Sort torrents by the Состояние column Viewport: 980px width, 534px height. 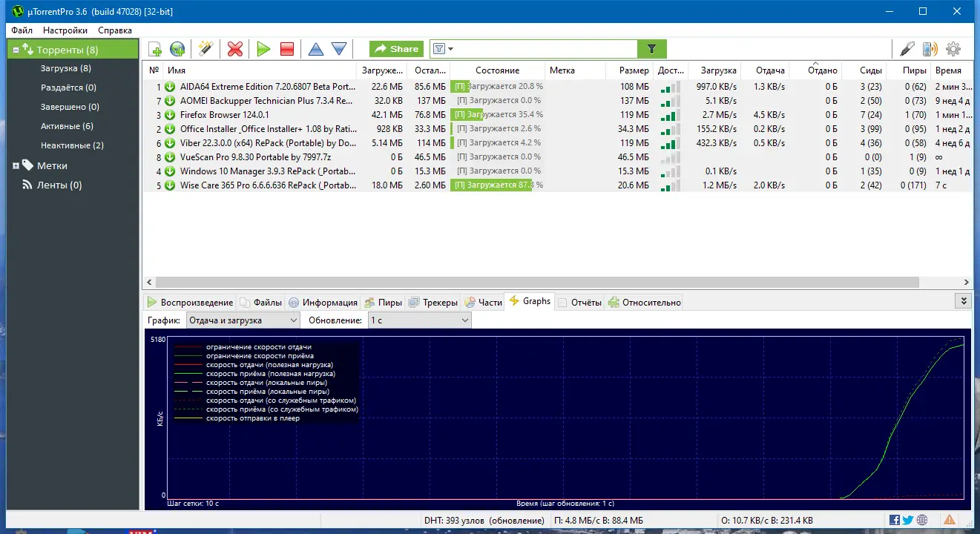pos(497,70)
